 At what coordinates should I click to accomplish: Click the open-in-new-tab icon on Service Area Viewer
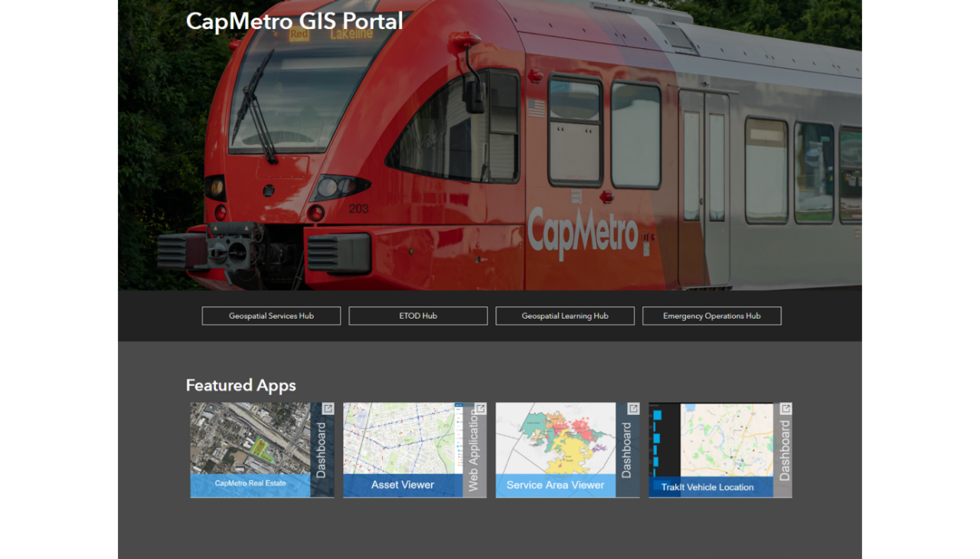[x=633, y=409]
